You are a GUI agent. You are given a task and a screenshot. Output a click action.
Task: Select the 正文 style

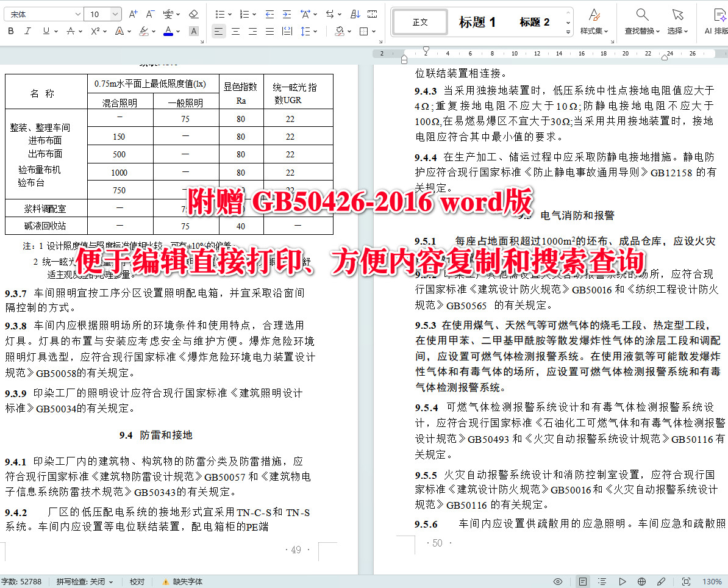420,22
